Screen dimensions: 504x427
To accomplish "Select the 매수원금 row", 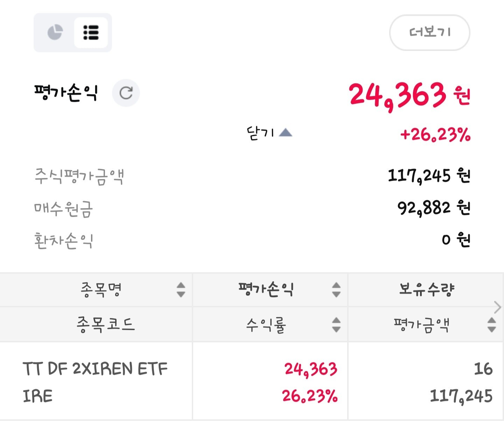I will (252, 208).
